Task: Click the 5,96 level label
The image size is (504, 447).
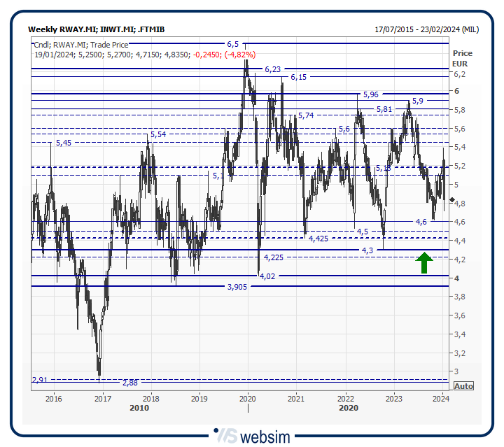Action: [370, 94]
